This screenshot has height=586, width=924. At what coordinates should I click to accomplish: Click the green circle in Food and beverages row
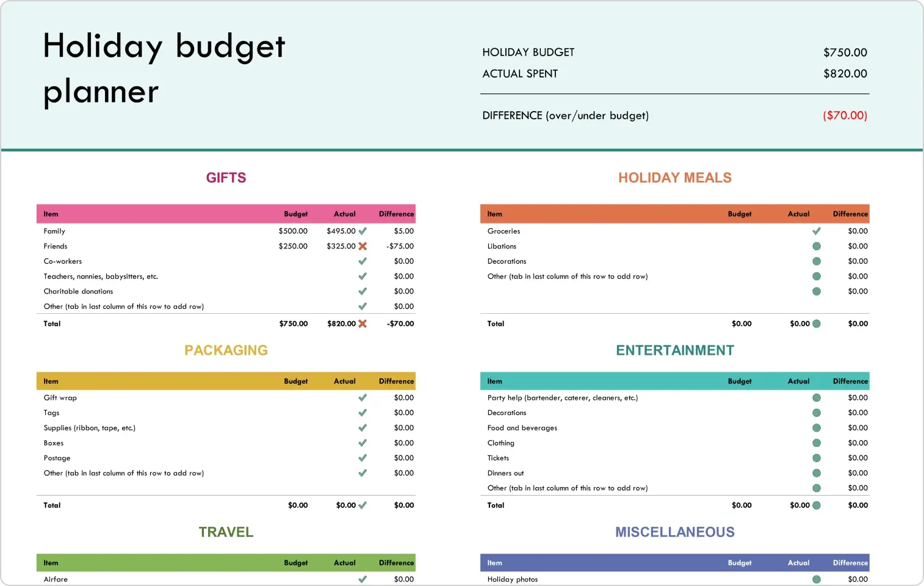pos(817,428)
